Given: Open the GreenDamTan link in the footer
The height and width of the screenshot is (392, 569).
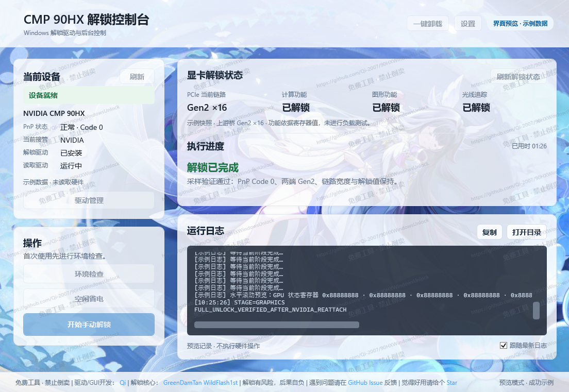Looking at the screenshot, I should pos(182,383).
